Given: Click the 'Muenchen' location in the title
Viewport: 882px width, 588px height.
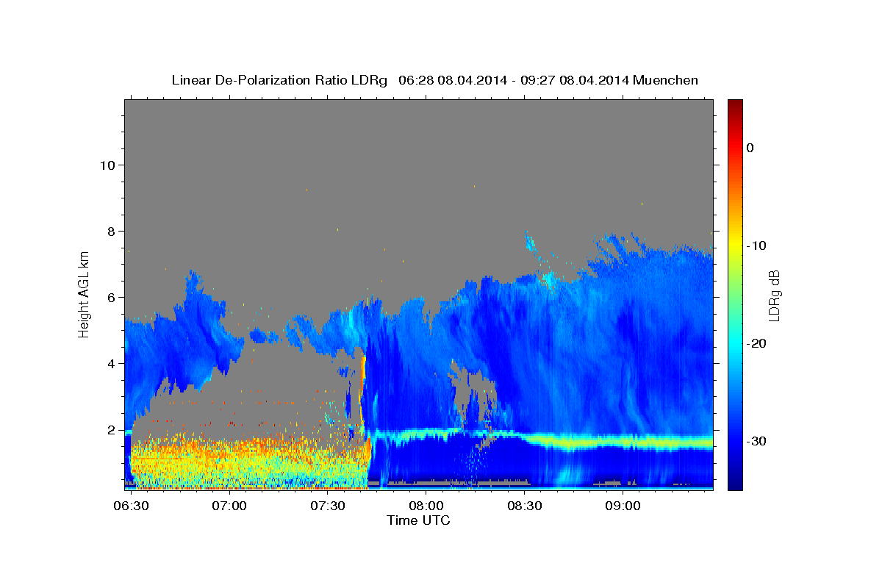Looking at the screenshot, I should [x=666, y=80].
